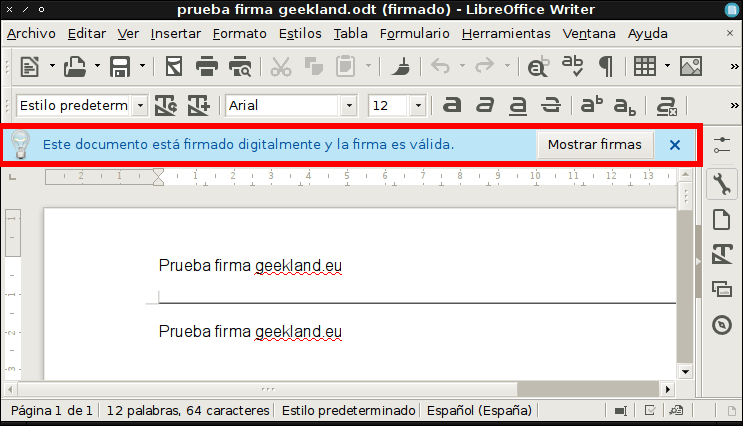Viewport: 743px width, 426px height.
Task: Insert a table with the grid icon
Action: 645,66
